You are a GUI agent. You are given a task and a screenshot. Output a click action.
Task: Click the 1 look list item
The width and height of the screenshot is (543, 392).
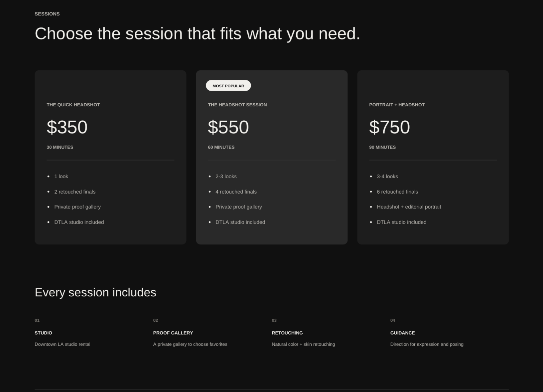(x=61, y=176)
